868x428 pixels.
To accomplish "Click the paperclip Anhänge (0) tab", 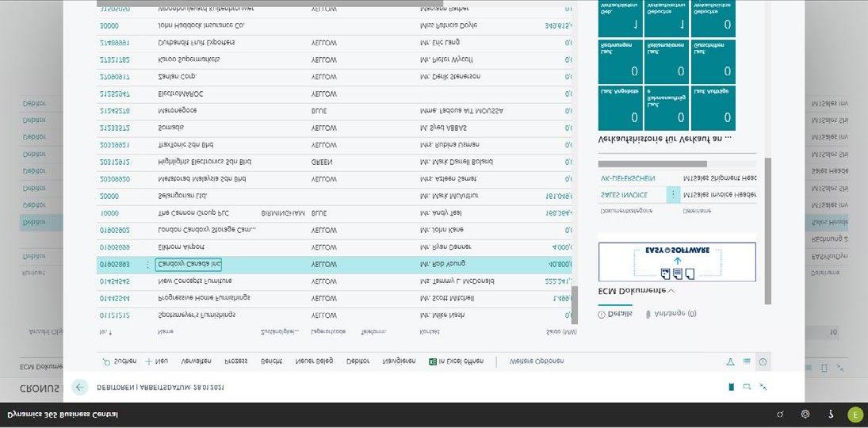I will [671, 314].
